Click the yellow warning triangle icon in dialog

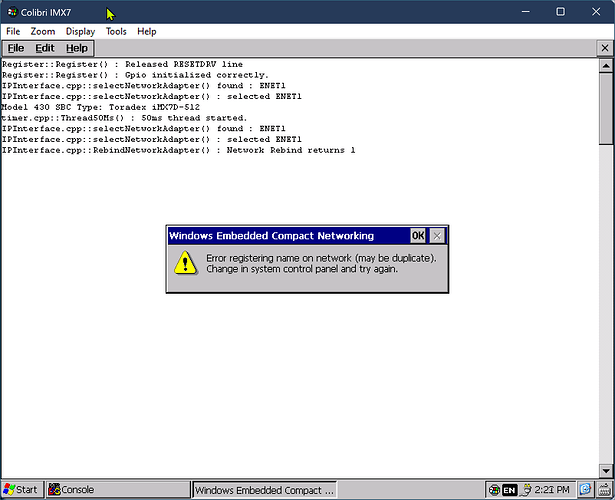pos(185,263)
